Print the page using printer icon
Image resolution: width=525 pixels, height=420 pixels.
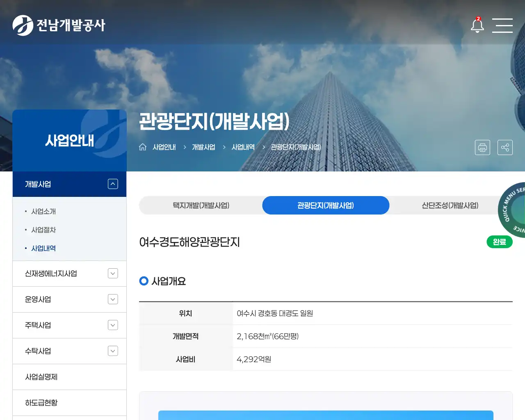coord(482,147)
